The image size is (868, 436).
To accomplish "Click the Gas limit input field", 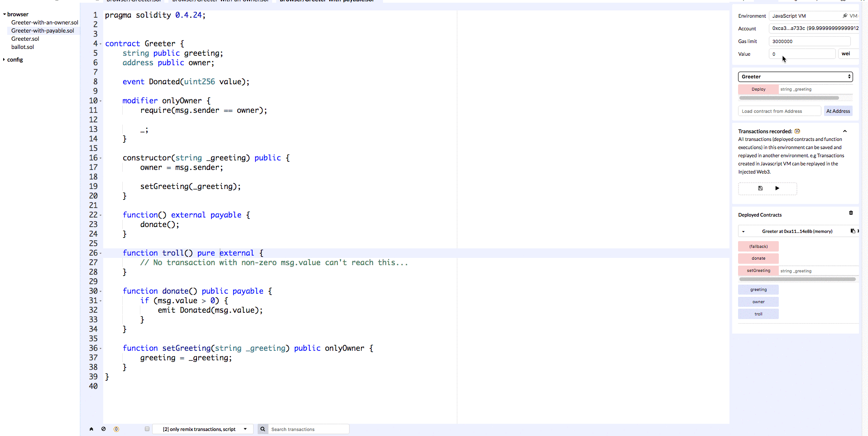I will [x=809, y=41].
